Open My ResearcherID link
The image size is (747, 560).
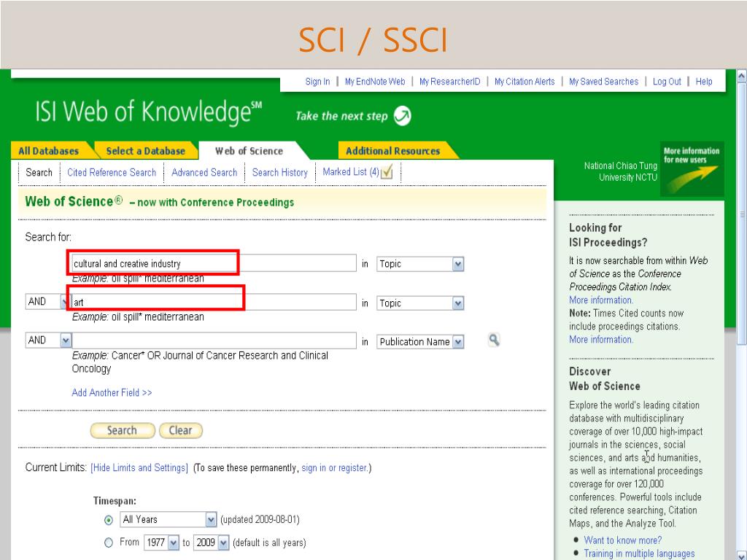pyautogui.click(x=449, y=82)
